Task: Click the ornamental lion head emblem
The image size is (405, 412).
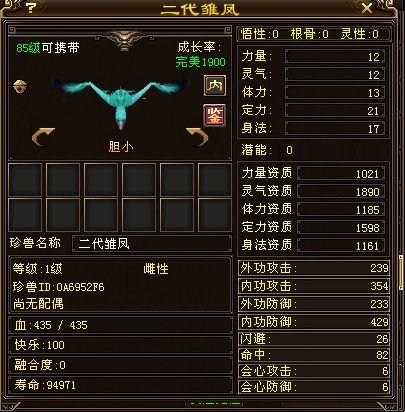Action: click(x=124, y=40)
